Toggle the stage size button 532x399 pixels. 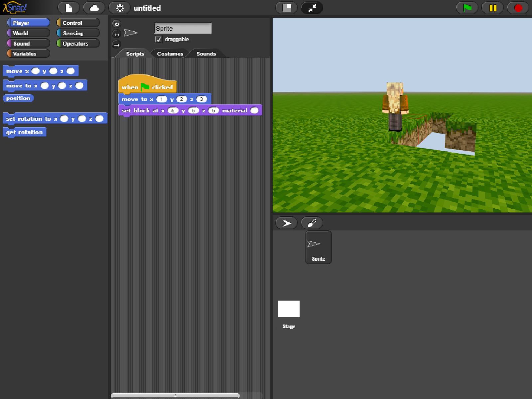point(287,8)
